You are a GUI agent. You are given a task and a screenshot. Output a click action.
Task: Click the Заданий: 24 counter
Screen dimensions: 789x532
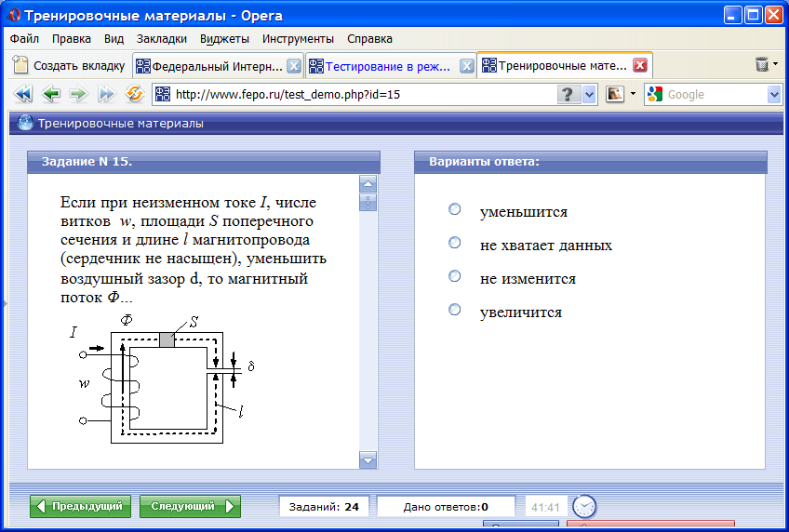(324, 507)
